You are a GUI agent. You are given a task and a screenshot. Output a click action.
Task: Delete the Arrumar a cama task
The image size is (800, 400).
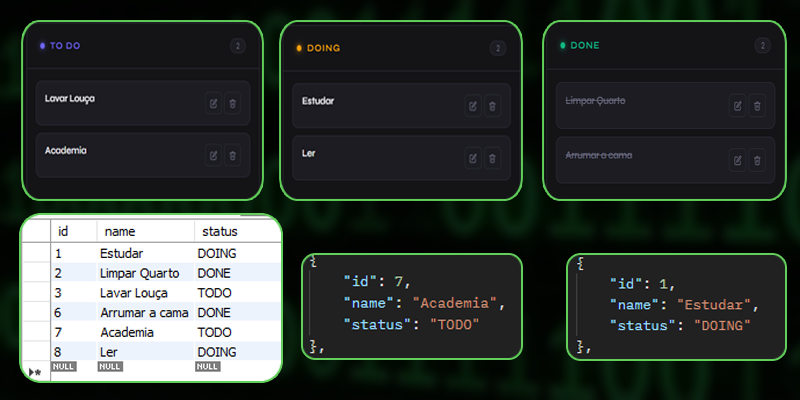pyautogui.click(x=757, y=160)
